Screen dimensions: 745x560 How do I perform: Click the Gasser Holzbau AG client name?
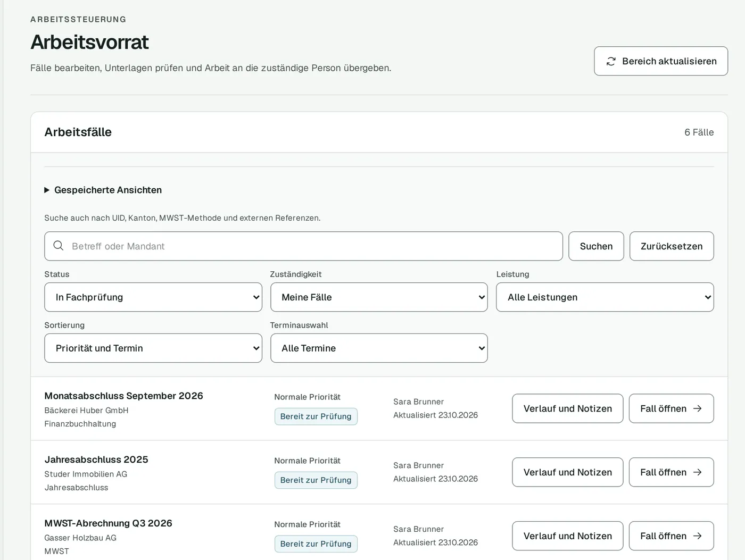coord(80,538)
